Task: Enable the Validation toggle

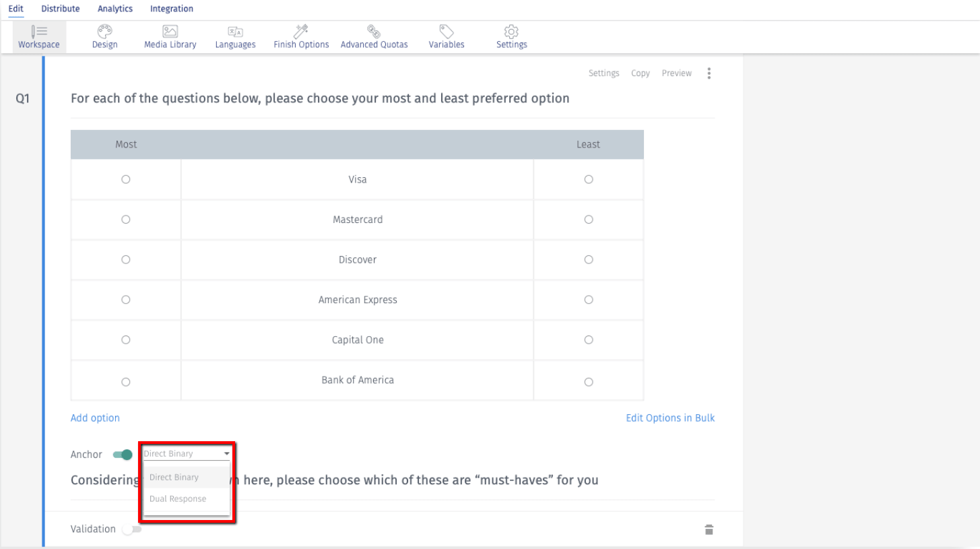Action: (x=132, y=529)
